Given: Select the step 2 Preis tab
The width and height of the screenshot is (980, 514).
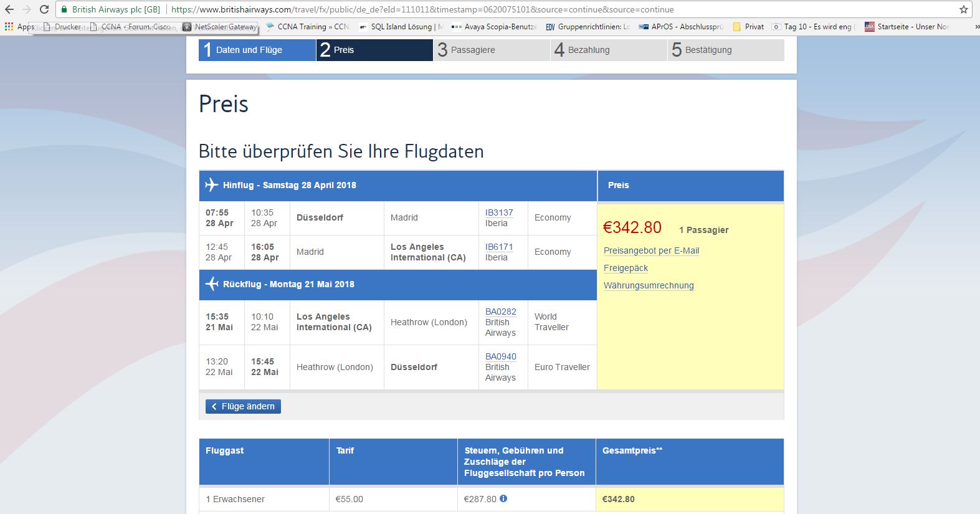Looking at the screenshot, I should pyautogui.click(x=374, y=50).
